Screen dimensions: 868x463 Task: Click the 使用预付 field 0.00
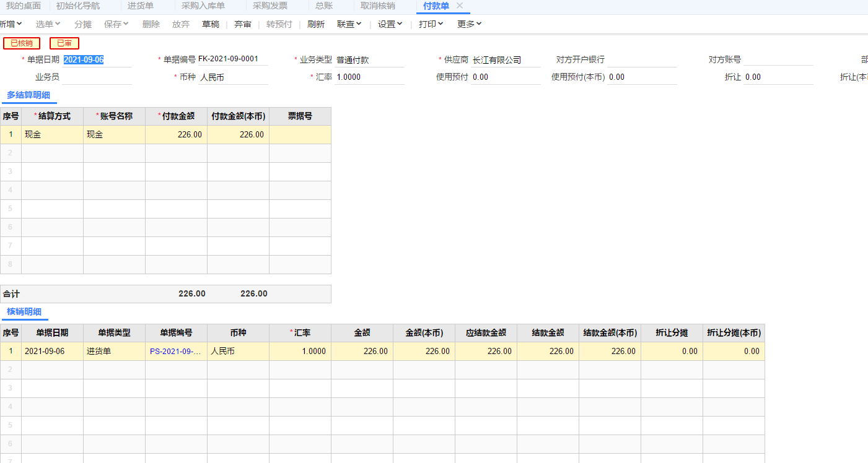(506, 77)
